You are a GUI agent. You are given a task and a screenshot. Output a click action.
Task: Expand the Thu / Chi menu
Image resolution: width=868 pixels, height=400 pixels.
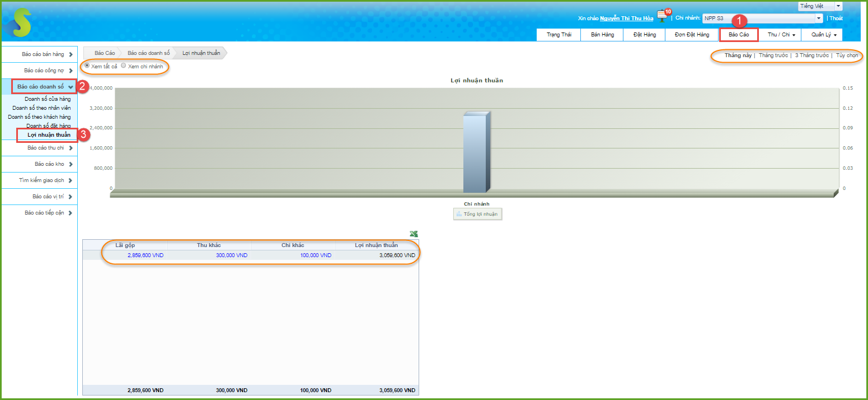781,35
